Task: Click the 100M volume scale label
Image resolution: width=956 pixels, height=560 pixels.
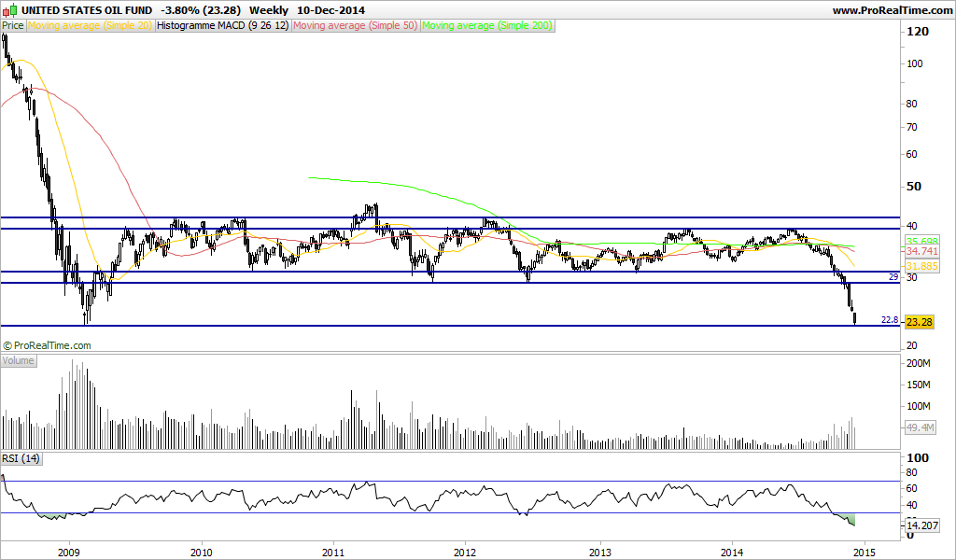Action: [x=919, y=406]
